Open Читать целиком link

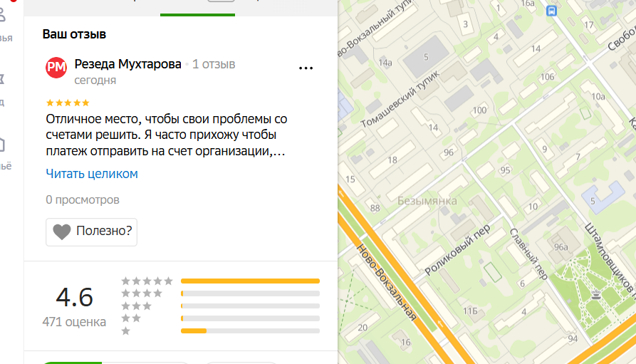tap(92, 174)
